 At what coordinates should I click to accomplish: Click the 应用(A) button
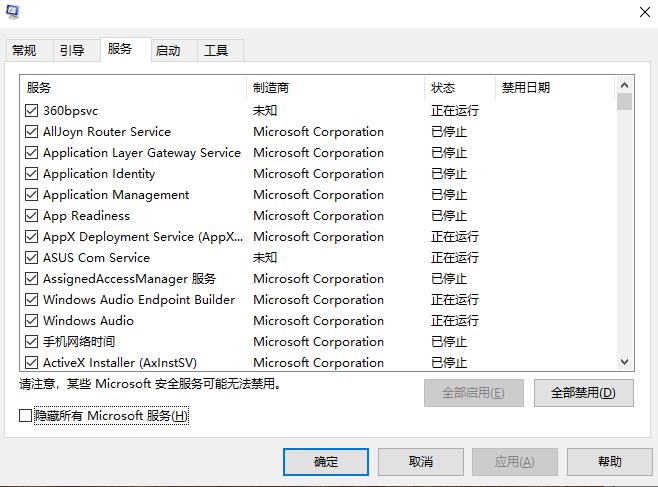515,462
